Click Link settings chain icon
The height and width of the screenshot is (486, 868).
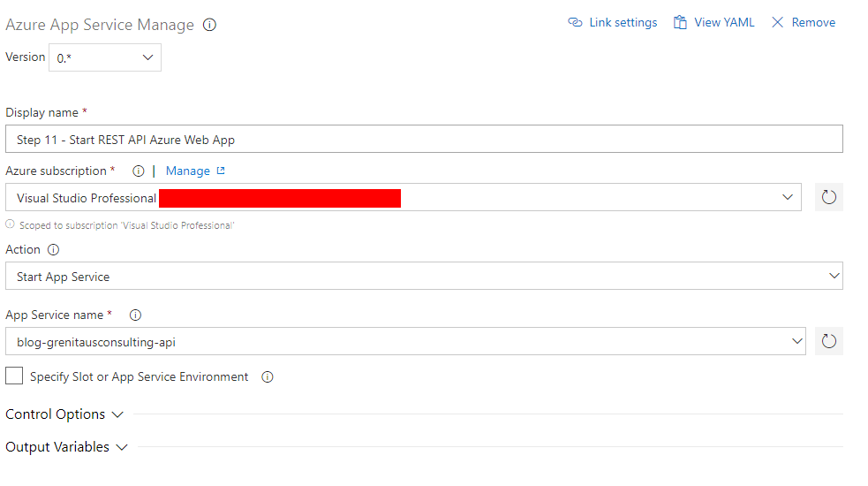[x=575, y=22]
